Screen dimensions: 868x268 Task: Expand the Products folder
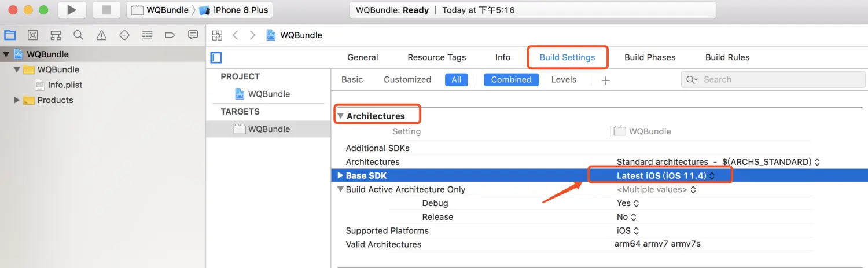pyautogui.click(x=17, y=100)
